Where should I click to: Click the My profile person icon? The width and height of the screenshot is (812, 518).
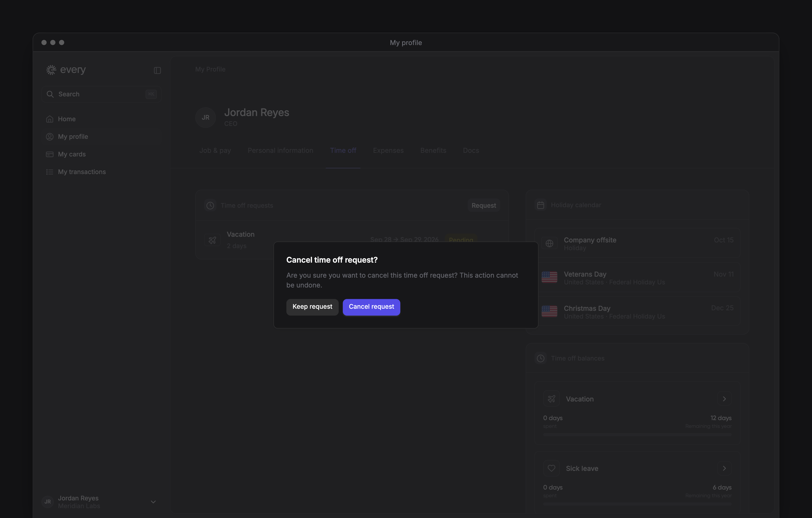click(49, 136)
